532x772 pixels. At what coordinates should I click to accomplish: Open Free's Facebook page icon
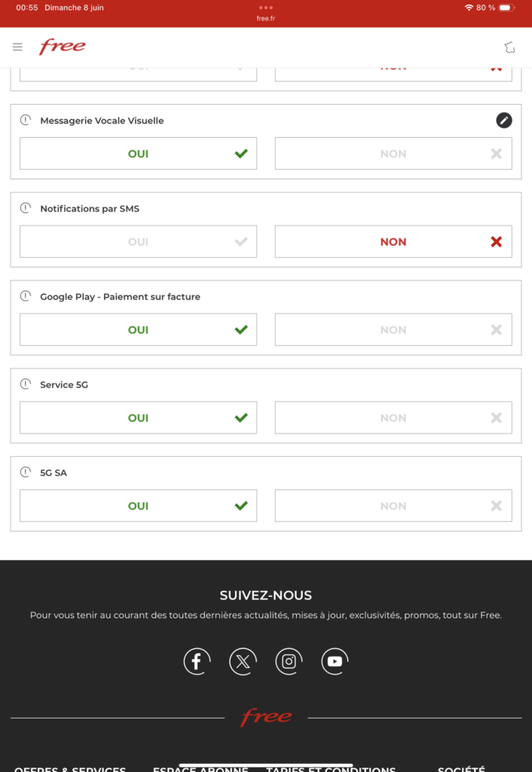pos(197,661)
